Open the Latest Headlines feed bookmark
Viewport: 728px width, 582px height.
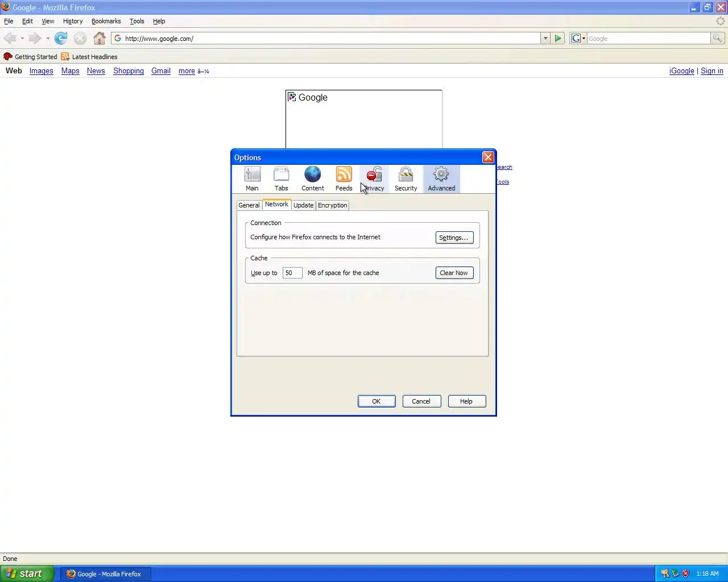point(89,57)
